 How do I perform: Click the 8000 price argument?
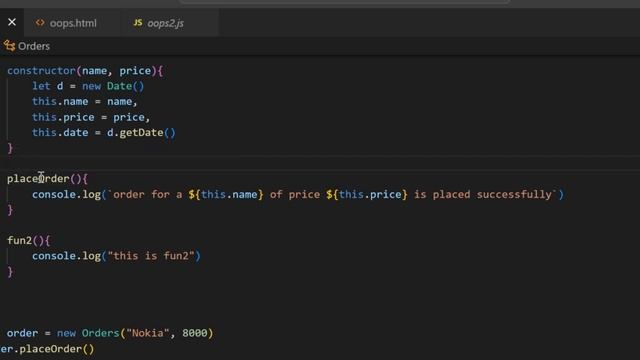(x=195, y=333)
